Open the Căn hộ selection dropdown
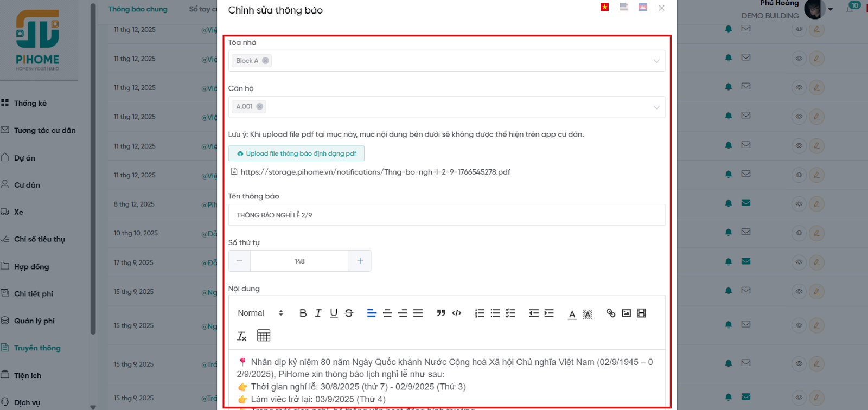868x410 pixels. [656, 107]
